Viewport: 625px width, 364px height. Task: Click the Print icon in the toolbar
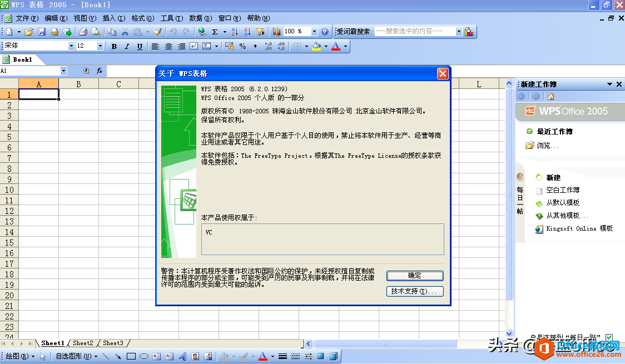point(83,32)
